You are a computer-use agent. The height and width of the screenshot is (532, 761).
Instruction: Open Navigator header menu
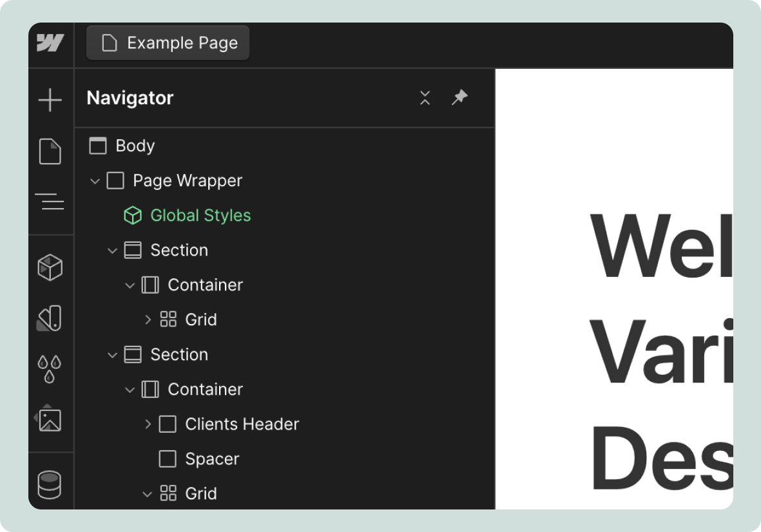[129, 97]
